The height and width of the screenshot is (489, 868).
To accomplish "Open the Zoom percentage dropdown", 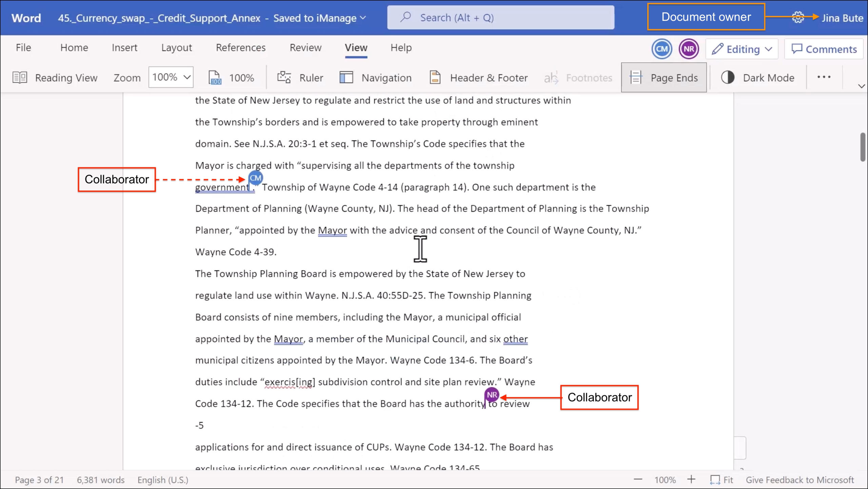I will [x=171, y=77].
